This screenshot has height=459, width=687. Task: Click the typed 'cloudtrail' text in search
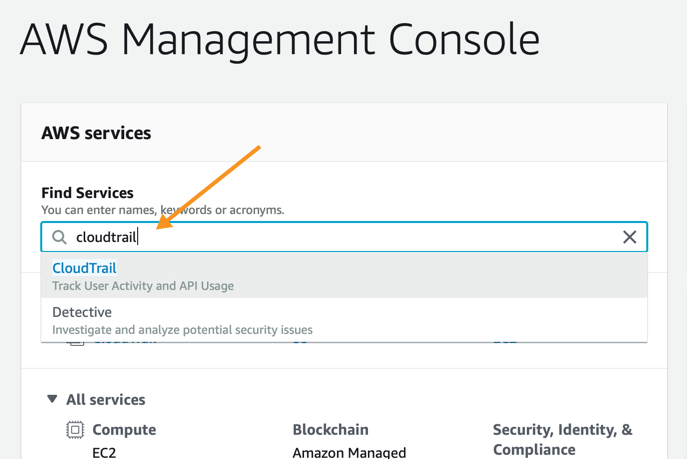(106, 237)
